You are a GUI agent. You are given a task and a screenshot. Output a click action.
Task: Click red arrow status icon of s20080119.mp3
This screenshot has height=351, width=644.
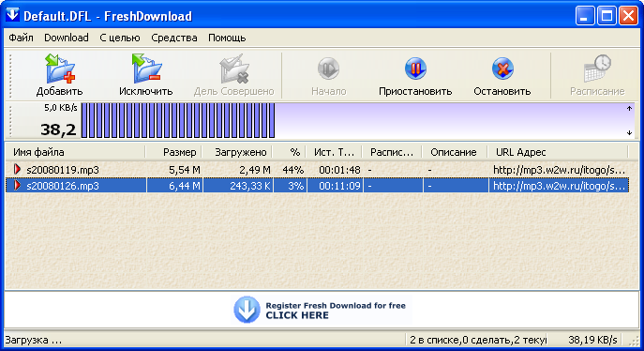pyautogui.click(x=17, y=169)
